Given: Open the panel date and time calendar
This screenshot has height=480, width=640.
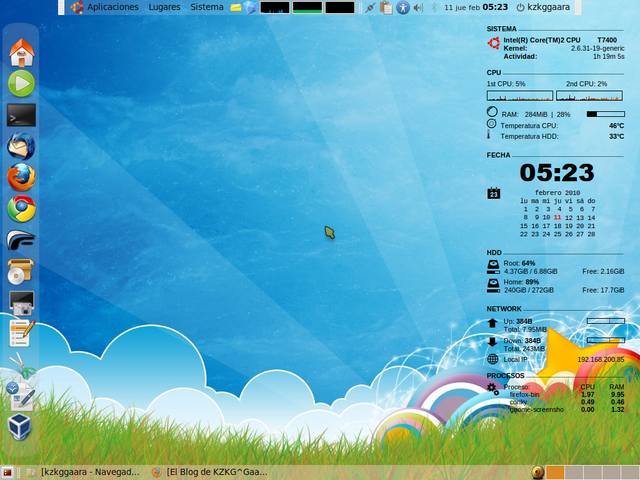Looking at the screenshot, I should click(476, 7).
